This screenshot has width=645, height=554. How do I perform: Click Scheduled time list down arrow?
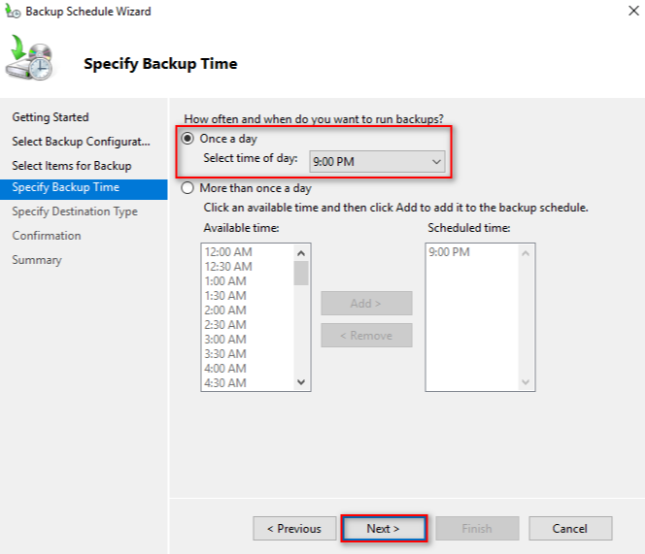pos(525,382)
